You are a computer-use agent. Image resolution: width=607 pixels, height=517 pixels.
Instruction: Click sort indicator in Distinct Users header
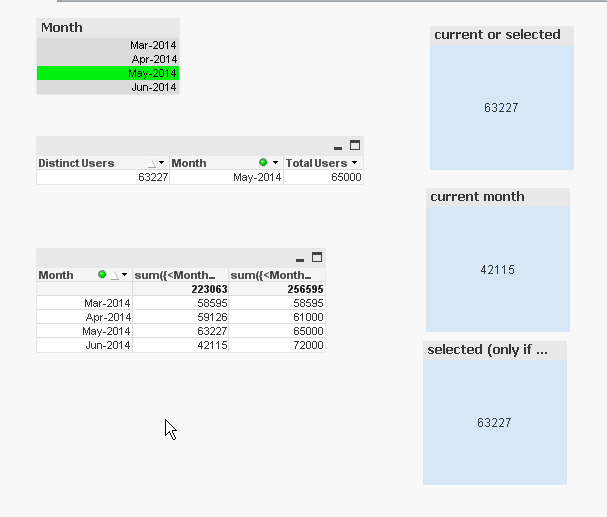(152, 163)
